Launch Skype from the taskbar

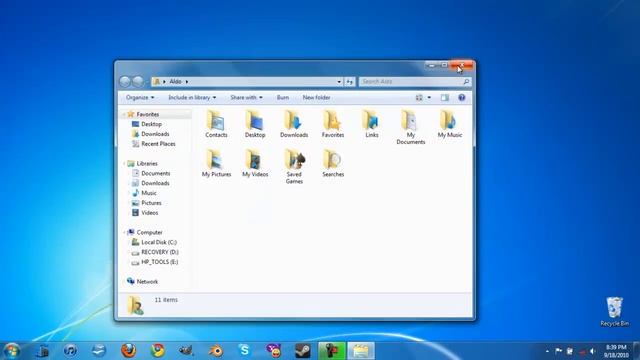[x=244, y=351]
